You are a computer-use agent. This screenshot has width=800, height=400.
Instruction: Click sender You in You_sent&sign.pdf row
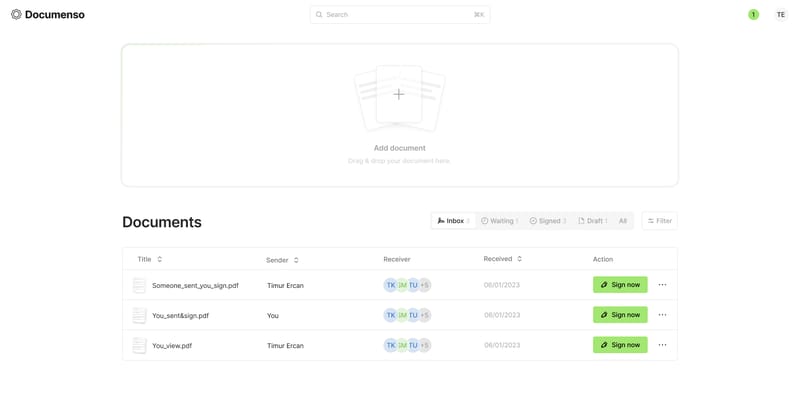273,316
